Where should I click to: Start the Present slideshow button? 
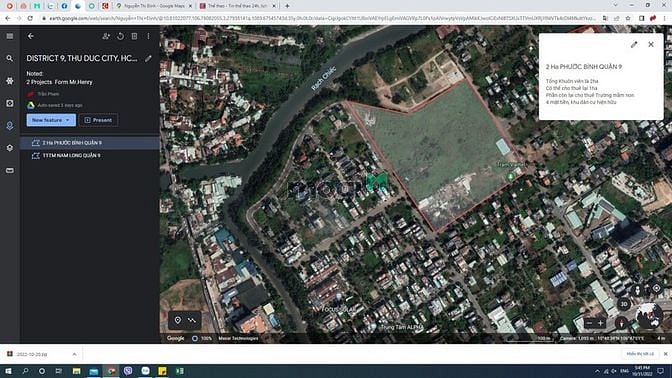(x=99, y=120)
